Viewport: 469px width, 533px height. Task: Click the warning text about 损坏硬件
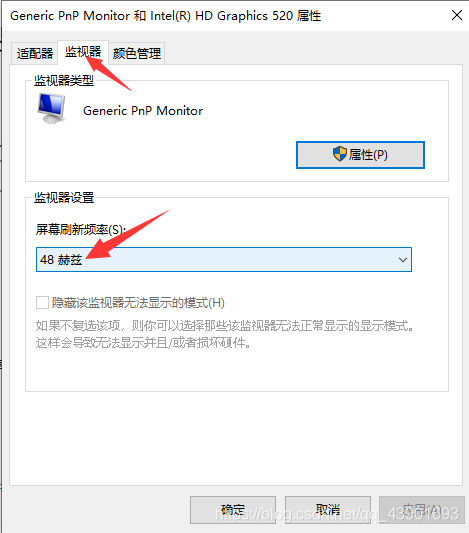click(224, 334)
